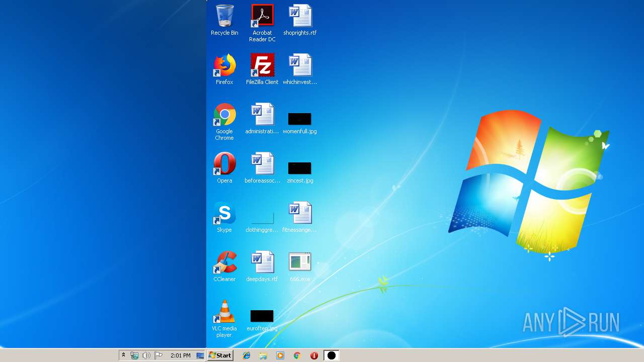
Task: Open Internet Explorer from taskbar
Action: [x=247, y=355]
